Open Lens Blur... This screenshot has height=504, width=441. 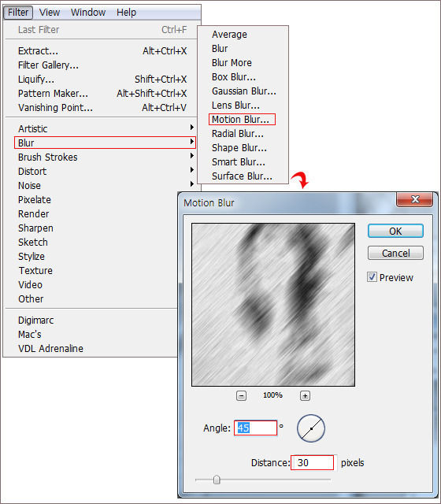tap(235, 105)
